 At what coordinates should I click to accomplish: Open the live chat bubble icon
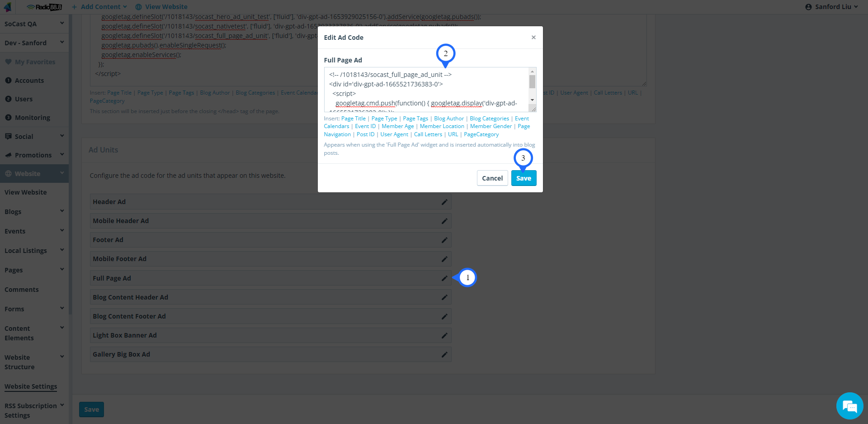[x=849, y=406]
